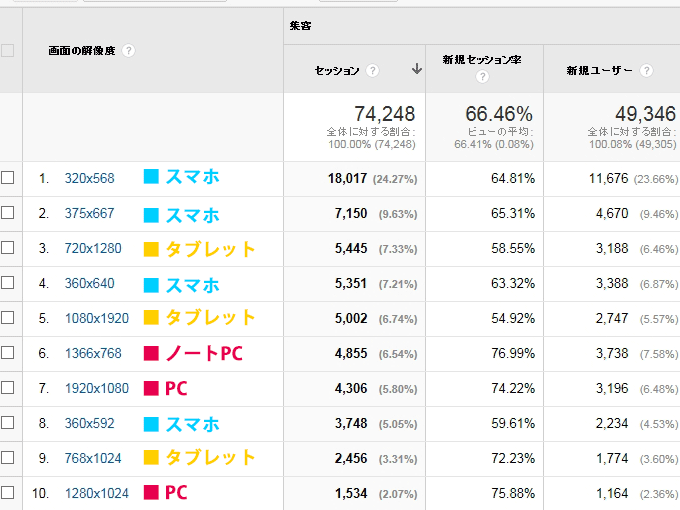Click the 集客 group header

[300, 26]
